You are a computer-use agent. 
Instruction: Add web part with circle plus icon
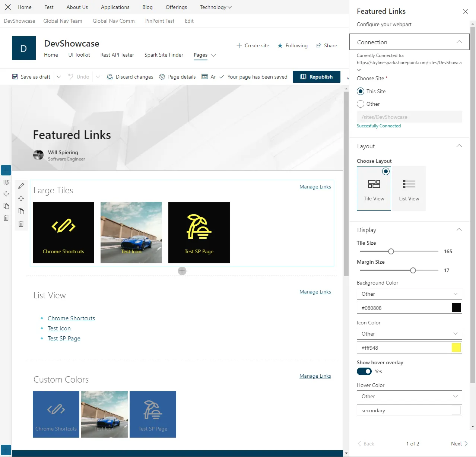[x=182, y=271]
